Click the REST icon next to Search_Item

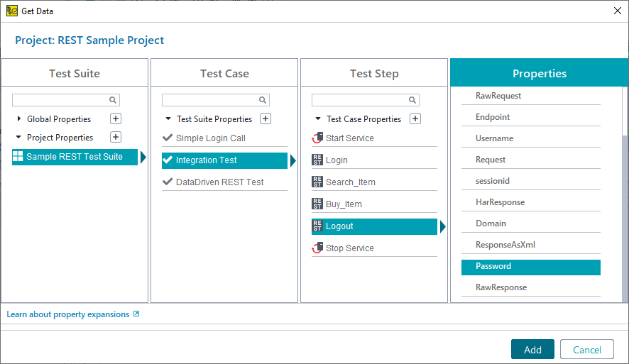tap(317, 182)
